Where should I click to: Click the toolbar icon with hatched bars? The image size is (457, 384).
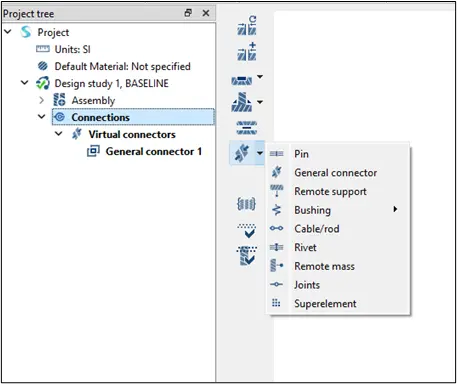[247, 127]
